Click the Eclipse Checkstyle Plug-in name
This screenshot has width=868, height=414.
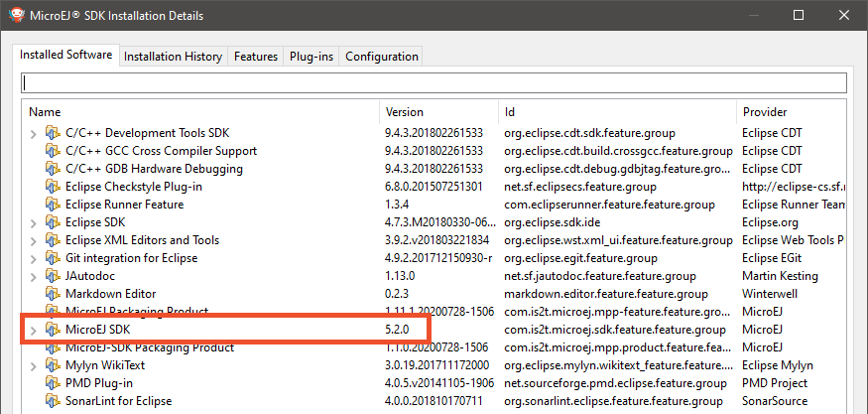click(x=133, y=187)
